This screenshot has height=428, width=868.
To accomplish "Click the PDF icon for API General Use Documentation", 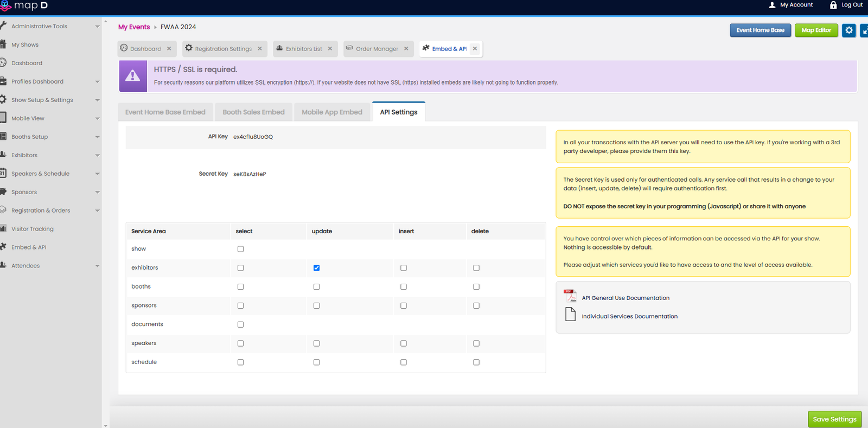I will [x=570, y=296].
